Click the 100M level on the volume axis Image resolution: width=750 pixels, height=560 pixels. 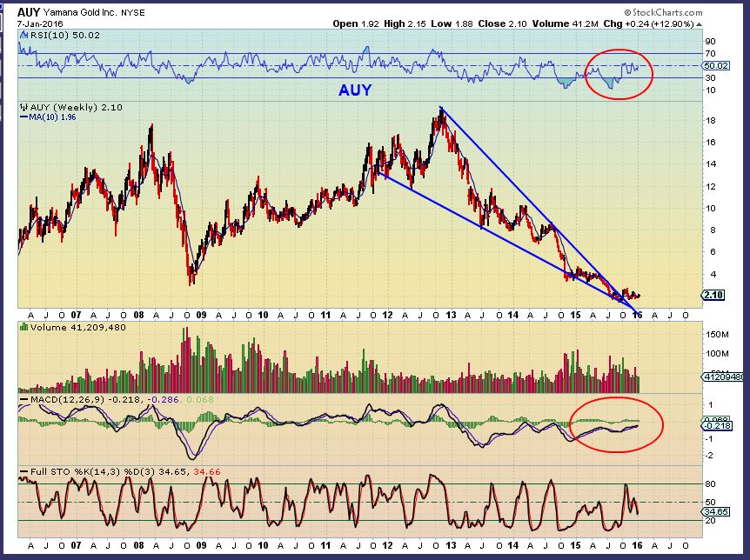point(717,353)
